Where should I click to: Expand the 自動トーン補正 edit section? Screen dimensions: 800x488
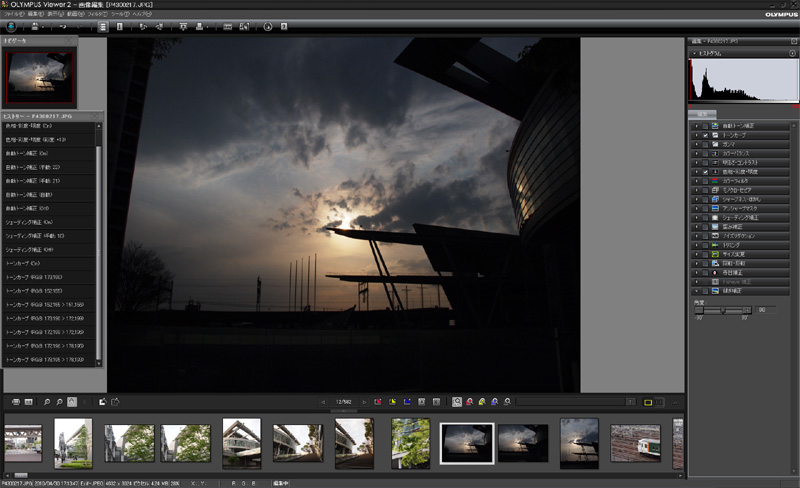[x=694, y=124]
